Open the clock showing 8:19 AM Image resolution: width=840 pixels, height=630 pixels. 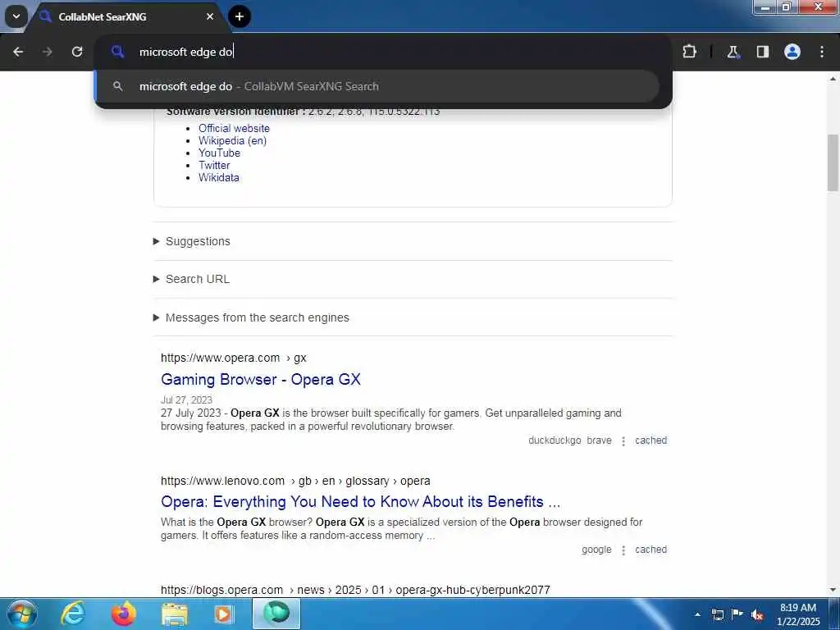click(x=798, y=614)
